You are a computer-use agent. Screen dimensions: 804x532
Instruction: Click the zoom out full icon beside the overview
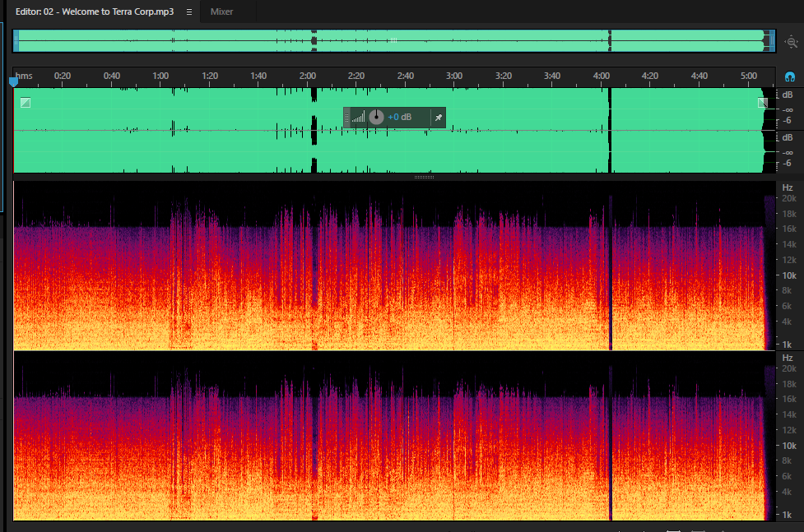click(791, 41)
